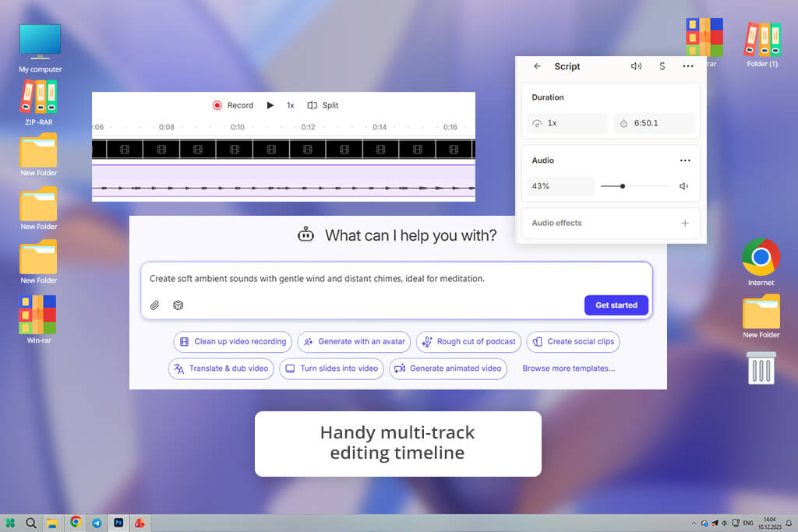Screen dimensions: 798x532
Task: Choose Clean up video recording template
Action: [x=232, y=342]
